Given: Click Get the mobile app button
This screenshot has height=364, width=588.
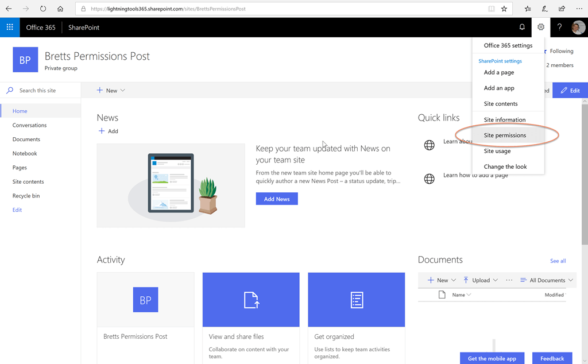Looking at the screenshot, I should (492, 358).
